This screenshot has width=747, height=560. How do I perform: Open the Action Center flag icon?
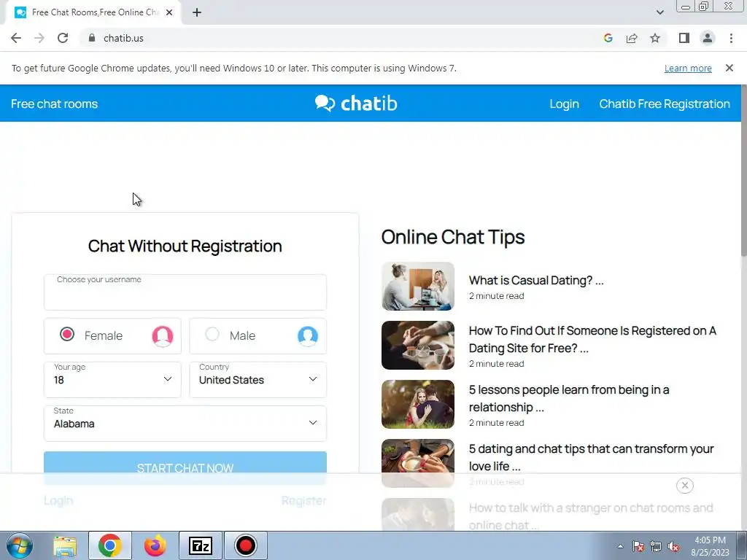click(x=638, y=546)
